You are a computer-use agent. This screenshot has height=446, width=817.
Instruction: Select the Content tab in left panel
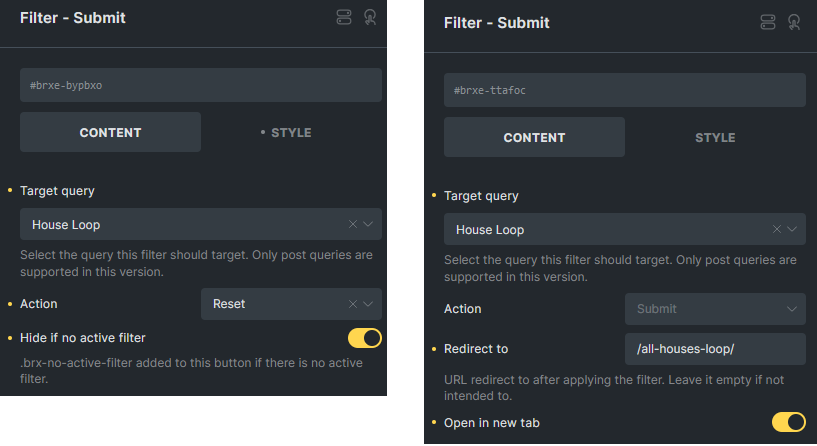click(x=110, y=132)
